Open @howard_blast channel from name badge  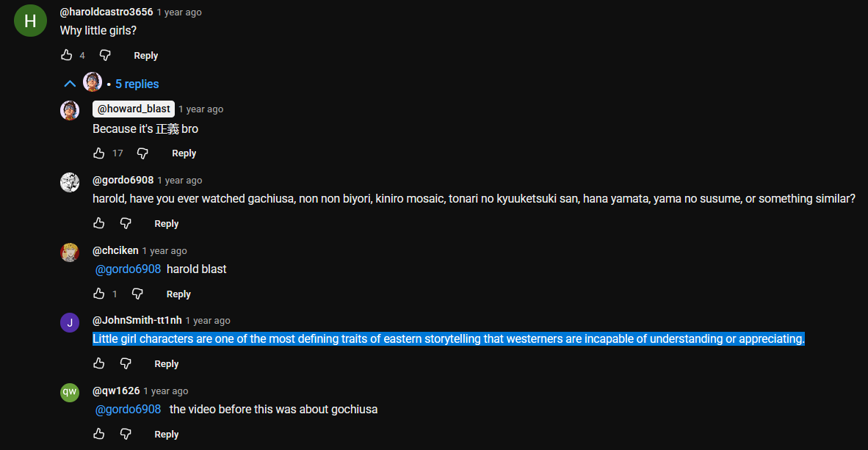134,109
